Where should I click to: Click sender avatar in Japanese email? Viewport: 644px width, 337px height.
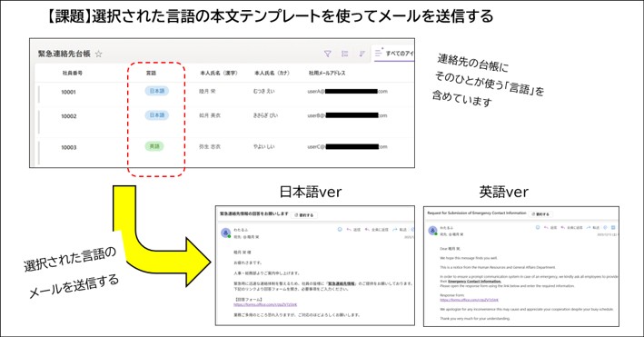(226, 233)
